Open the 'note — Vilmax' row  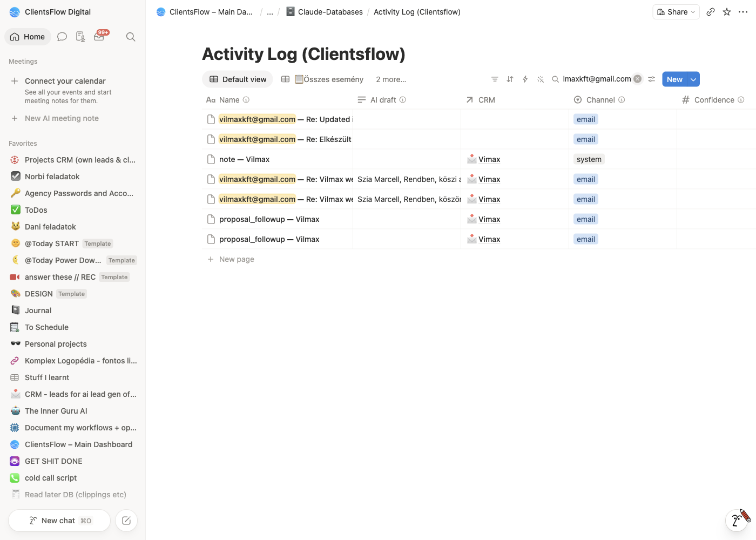244,159
